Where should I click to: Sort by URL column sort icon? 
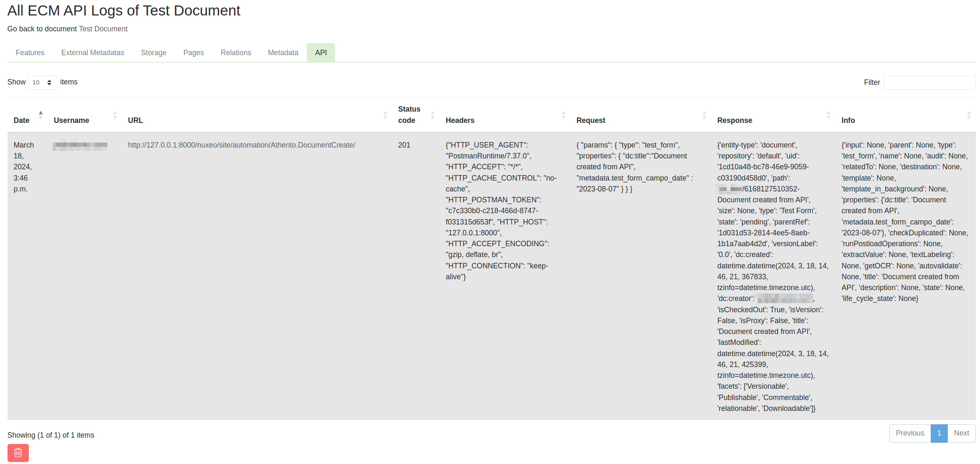click(x=385, y=115)
